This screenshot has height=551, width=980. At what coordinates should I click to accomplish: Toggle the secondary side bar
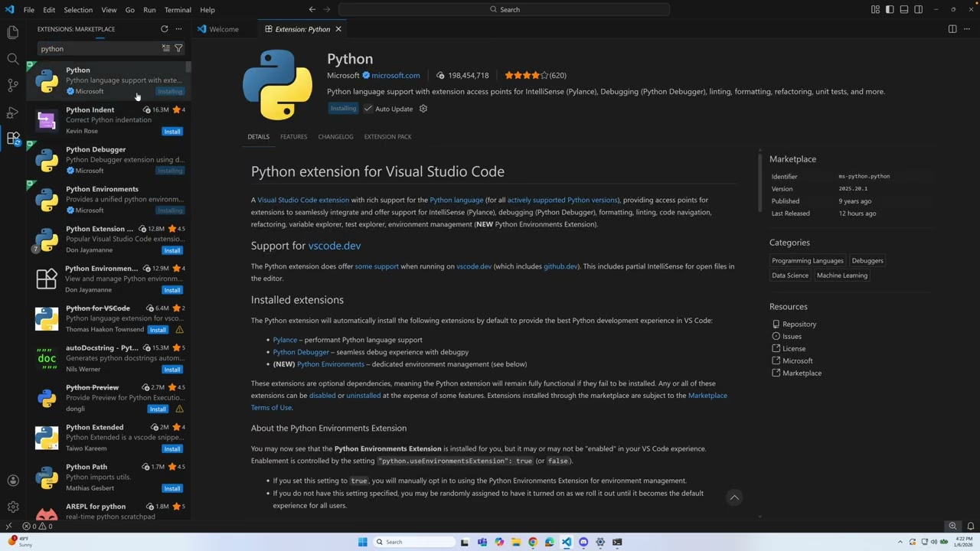[918, 9]
